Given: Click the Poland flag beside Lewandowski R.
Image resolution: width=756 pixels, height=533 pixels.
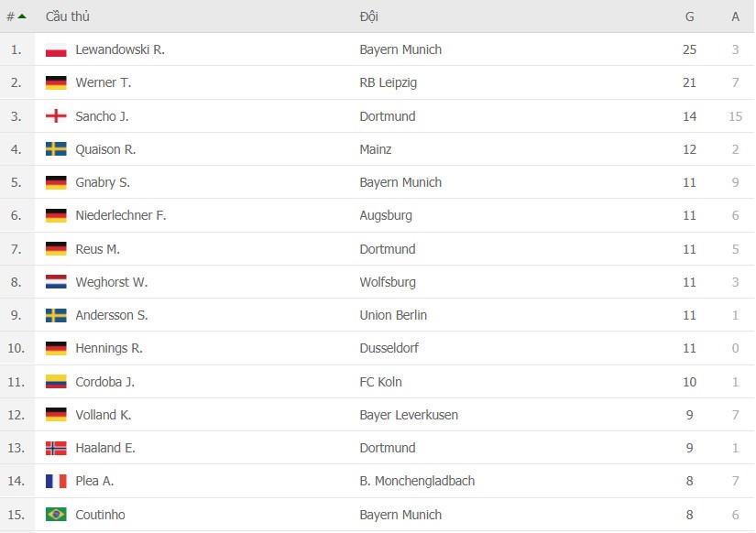Looking at the screenshot, I should tap(56, 50).
